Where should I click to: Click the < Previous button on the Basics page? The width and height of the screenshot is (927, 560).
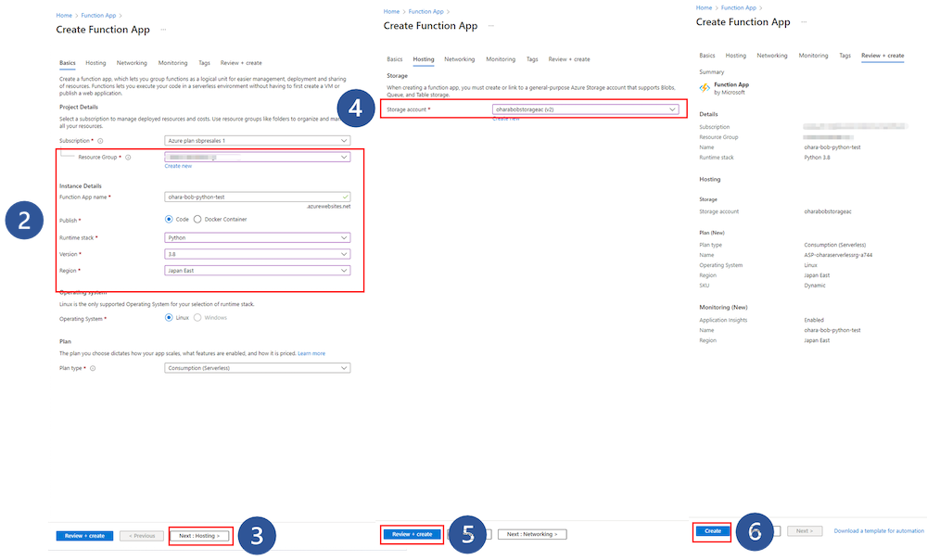[x=142, y=536]
